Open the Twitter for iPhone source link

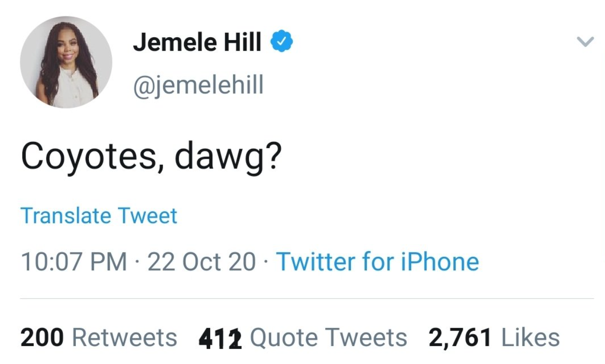377,262
